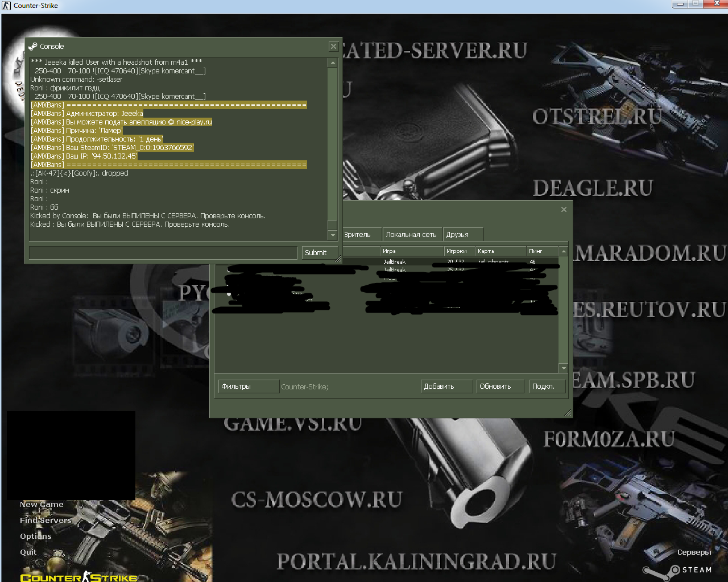Open the Фильтры filters button
728x582 pixels.
(249, 386)
